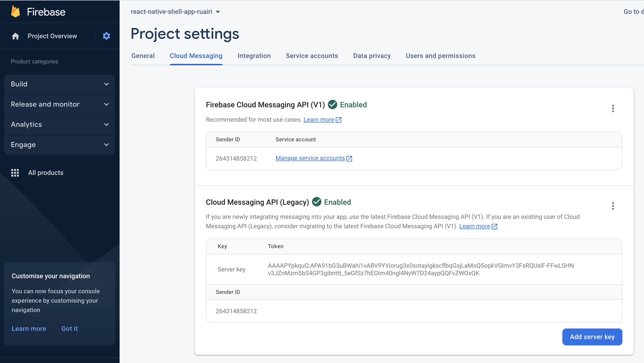Click the green Enabled checkmark for the Legacy API
644x363 pixels.
[317, 202]
